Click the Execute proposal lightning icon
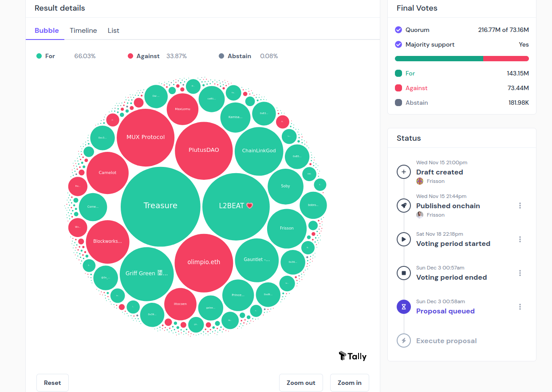Image resolution: width=552 pixels, height=392 pixels. [404, 341]
